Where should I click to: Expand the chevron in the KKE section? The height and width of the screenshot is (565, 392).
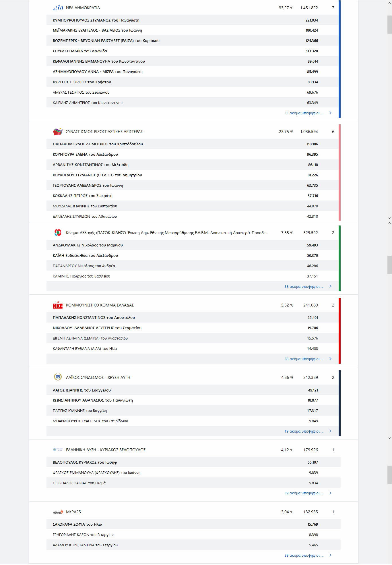(331, 359)
